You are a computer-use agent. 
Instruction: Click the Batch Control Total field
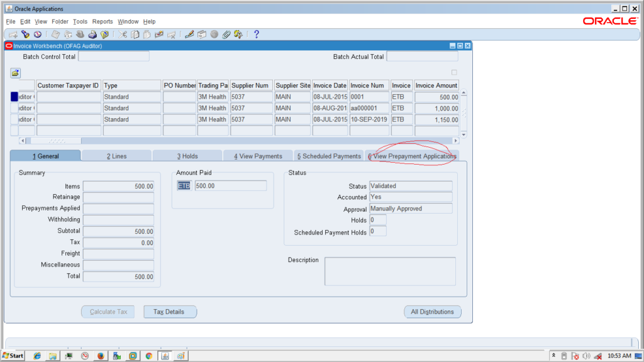click(114, 57)
